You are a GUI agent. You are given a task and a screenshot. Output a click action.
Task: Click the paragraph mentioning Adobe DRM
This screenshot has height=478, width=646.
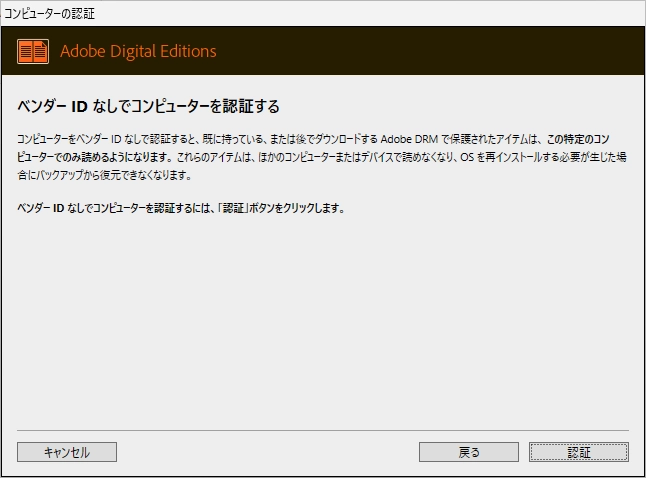click(x=322, y=157)
